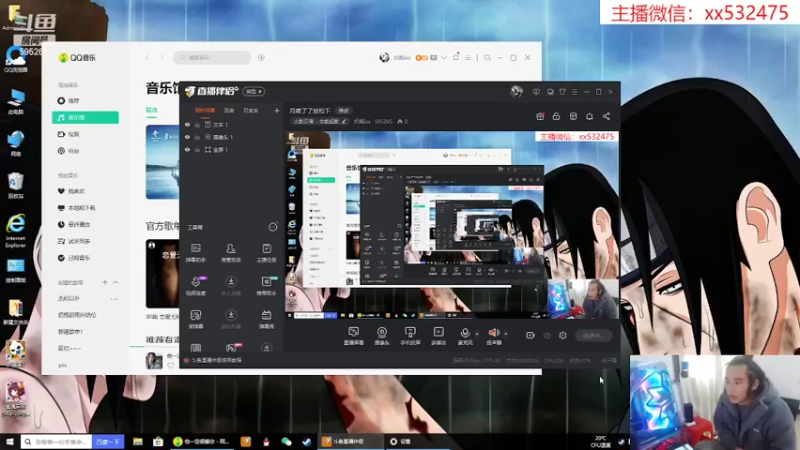Open streaming app settings gear
800x450 pixels.
[x=563, y=335]
